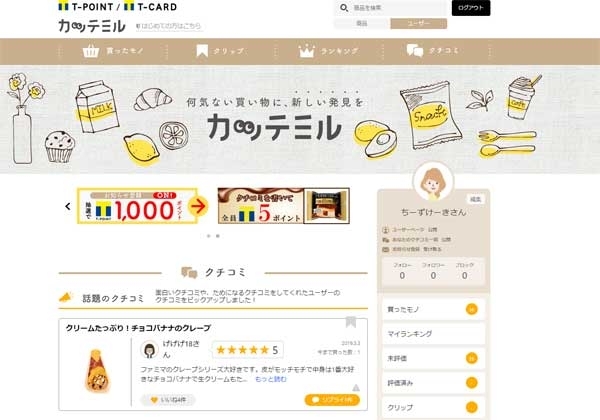Switch search filter to the user toggle
Image resolution: width=600 pixels, height=420 pixels.
coord(418,24)
